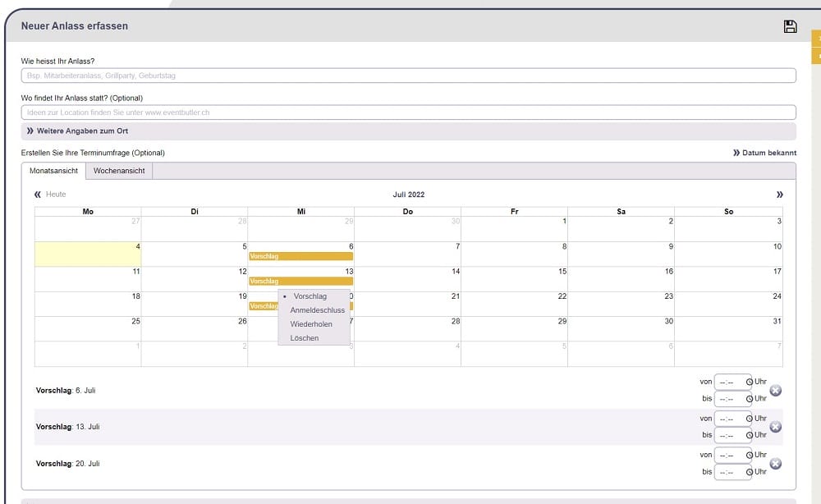Choose Löschen in the context menu
Image resolution: width=821 pixels, height=504 pixels.
click(304, 338)
